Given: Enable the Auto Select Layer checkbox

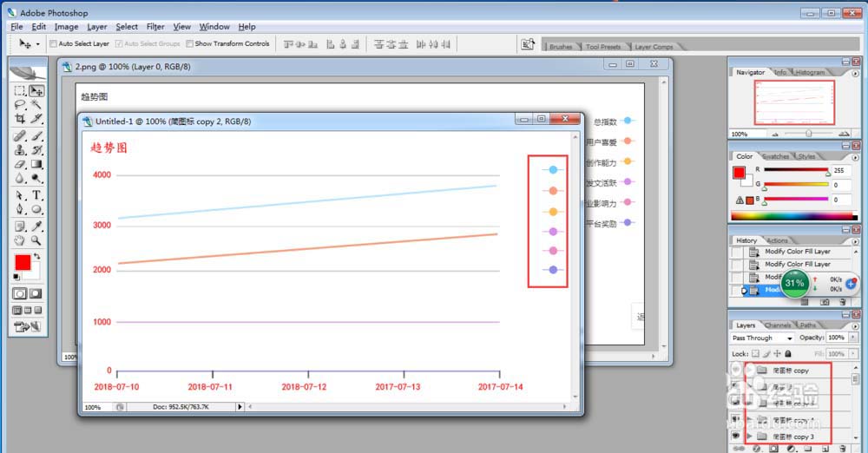Looking at the screenshot, I should pos(53,43).
